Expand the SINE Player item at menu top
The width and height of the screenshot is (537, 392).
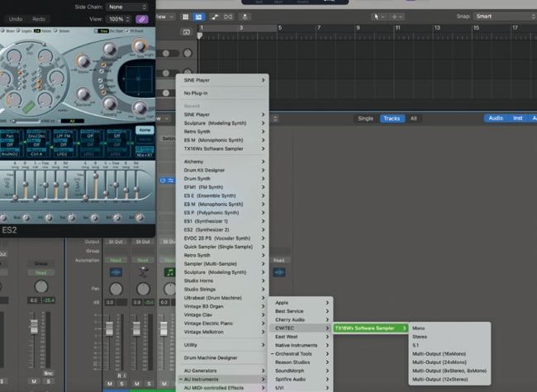(222, 80)
